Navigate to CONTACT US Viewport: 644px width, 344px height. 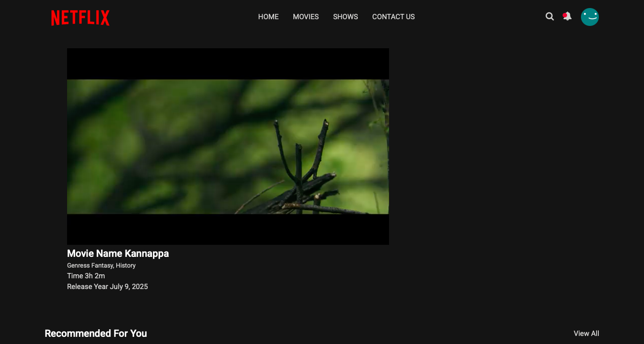click(x=394, y=17)
